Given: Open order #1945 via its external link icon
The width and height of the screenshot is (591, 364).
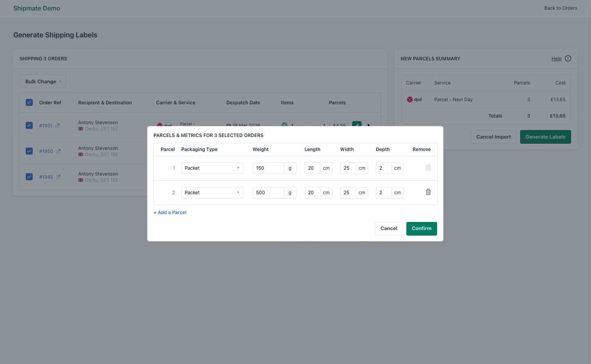Looking at the screenshot, I should point(58,177).
